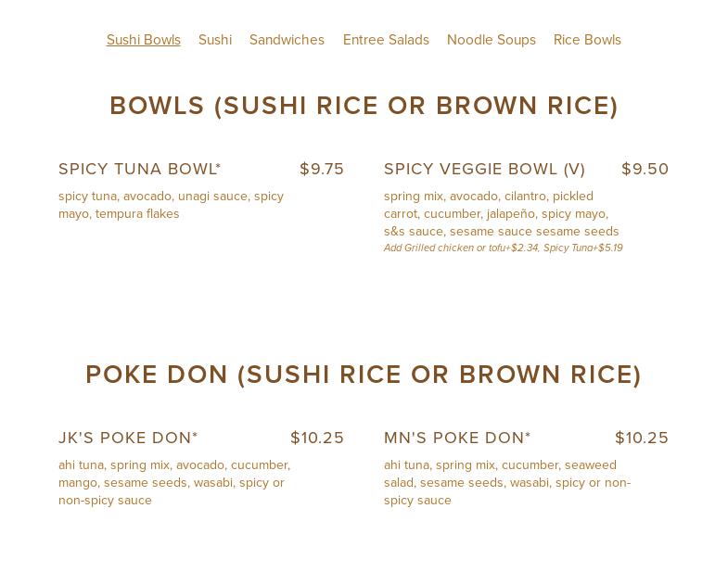
Task: Switch to the Sushi tab
Action: tap(215, 40)
